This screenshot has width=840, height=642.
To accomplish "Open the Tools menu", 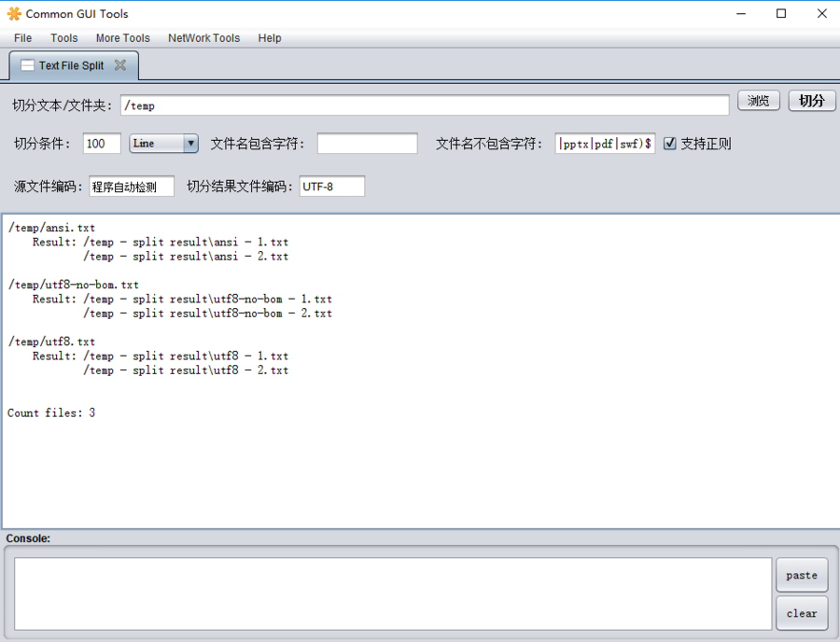I will click(x=64, y=38).
